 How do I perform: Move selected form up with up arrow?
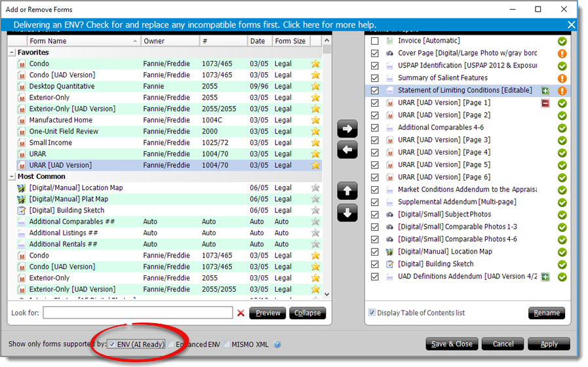[x=347, y=191]
